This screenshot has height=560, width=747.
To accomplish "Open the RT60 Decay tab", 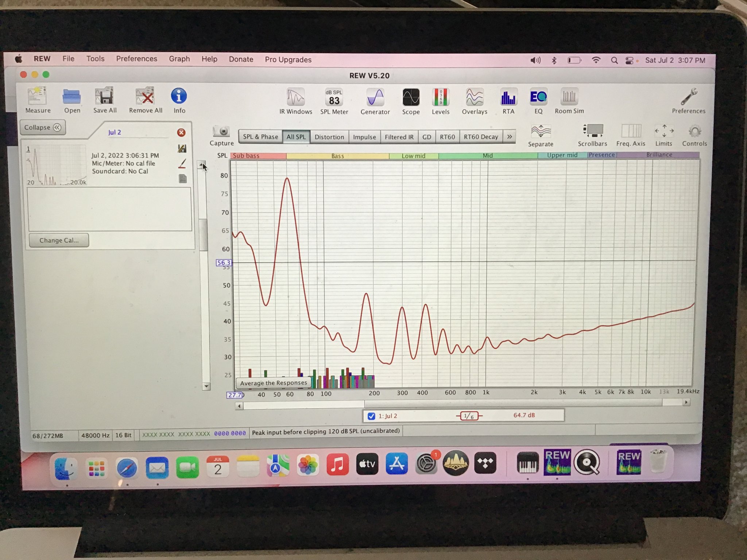I will [481, 137].
